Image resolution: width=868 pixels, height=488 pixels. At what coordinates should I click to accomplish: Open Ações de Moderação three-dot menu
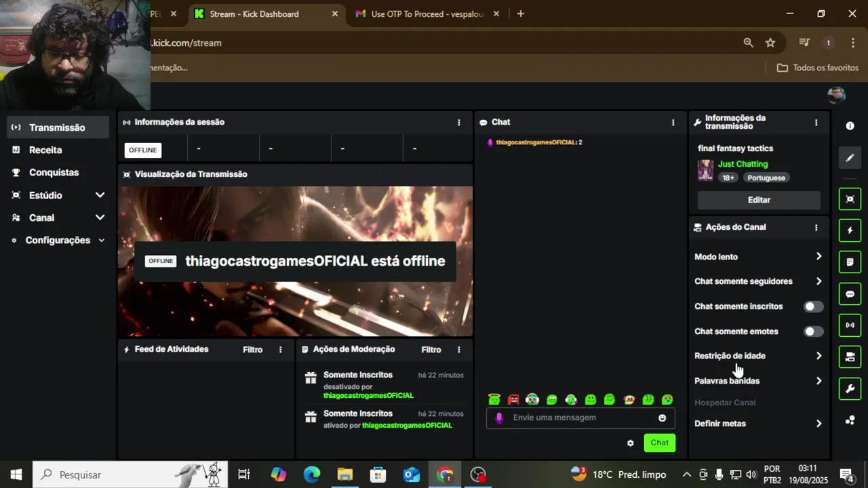(x=459, y=350)
